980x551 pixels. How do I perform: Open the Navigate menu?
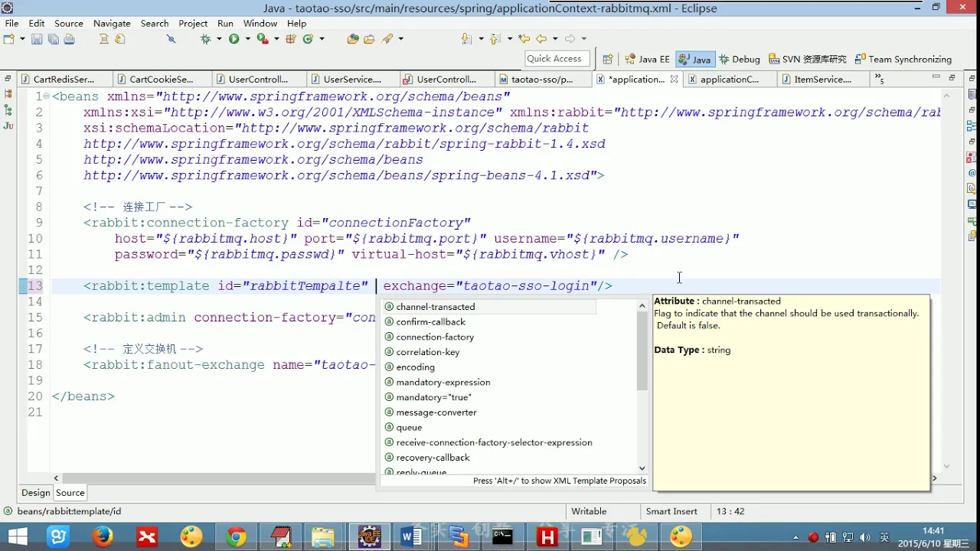[112, 23]
